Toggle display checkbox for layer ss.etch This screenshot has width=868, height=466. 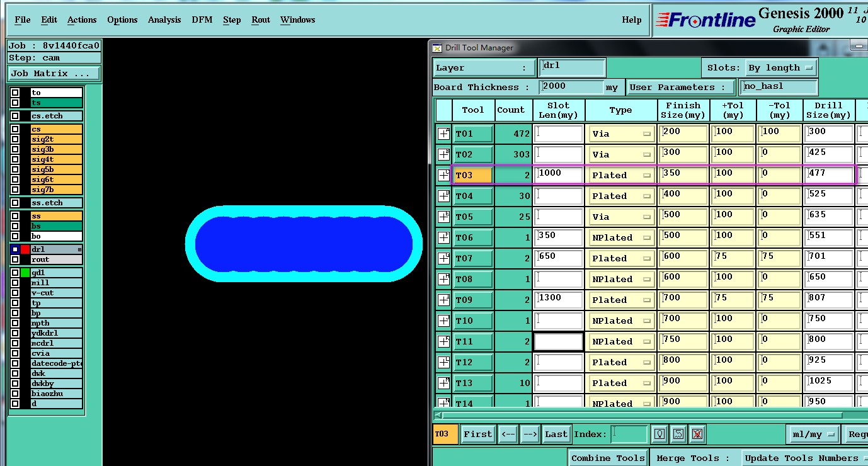[x=14, y=203]
